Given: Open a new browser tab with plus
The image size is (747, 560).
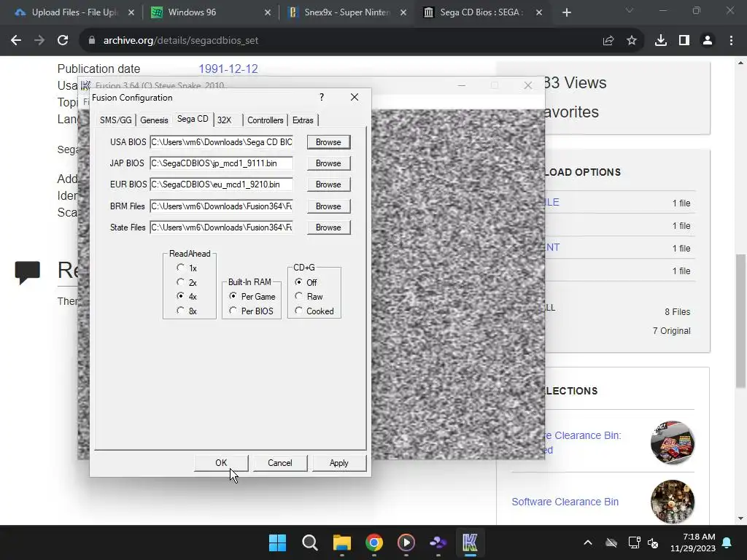Looking at the screenshot, I should tap(566, 12).
